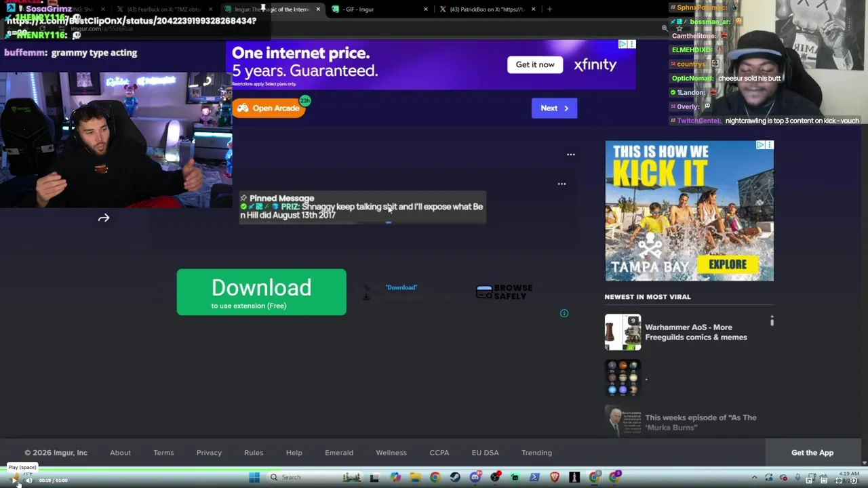Open the Windows Start menu
Viewport: 868px width, 488px height.
[254, 477]
